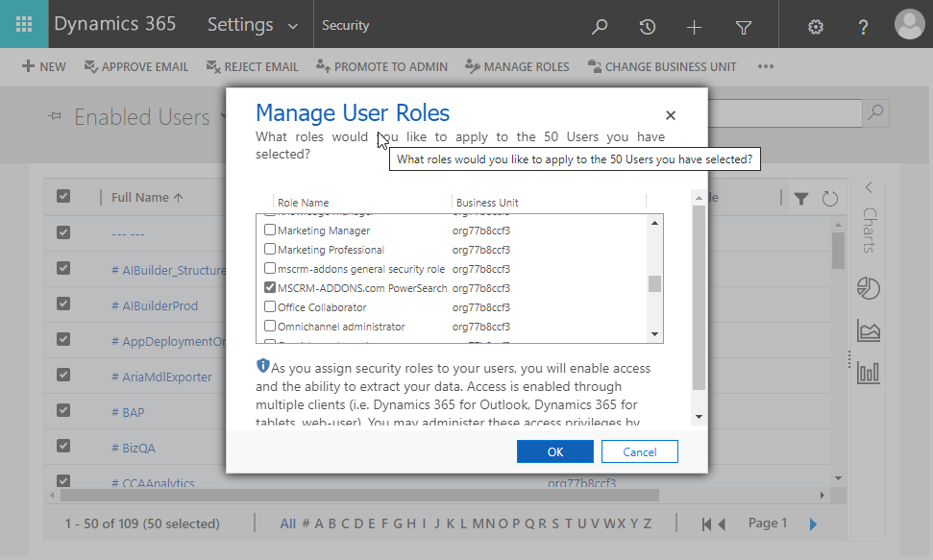Open the settings gear menu
933x560 pixels.
(x=815, y=25)
